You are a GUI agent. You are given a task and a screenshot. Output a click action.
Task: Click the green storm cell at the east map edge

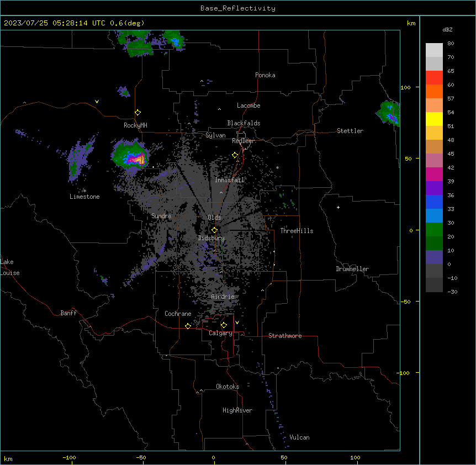[388, 113]
